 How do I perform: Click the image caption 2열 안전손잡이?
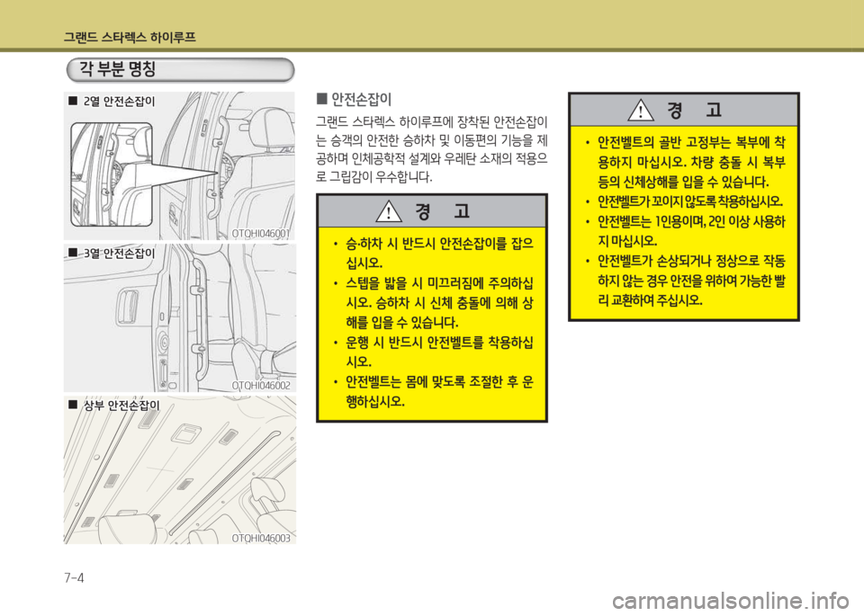[x=120, y=102]
